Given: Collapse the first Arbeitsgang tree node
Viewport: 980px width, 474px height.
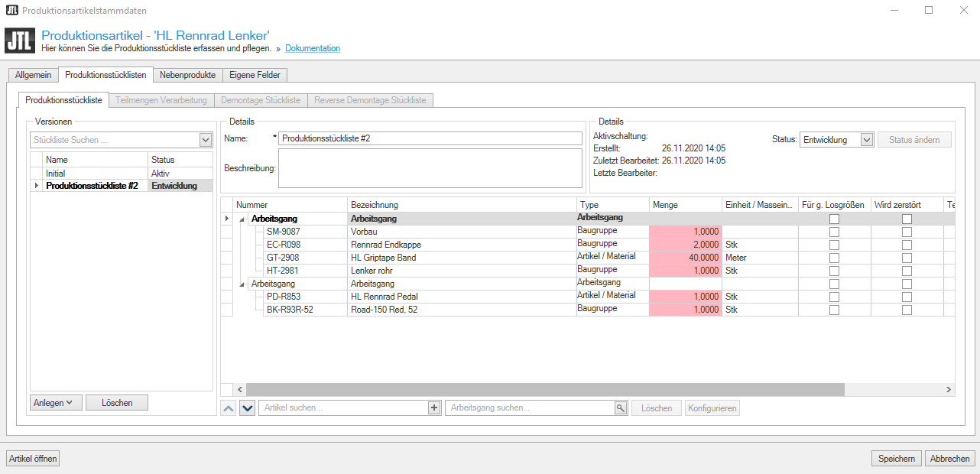Looking at the screenshot, I should (243, 219).
